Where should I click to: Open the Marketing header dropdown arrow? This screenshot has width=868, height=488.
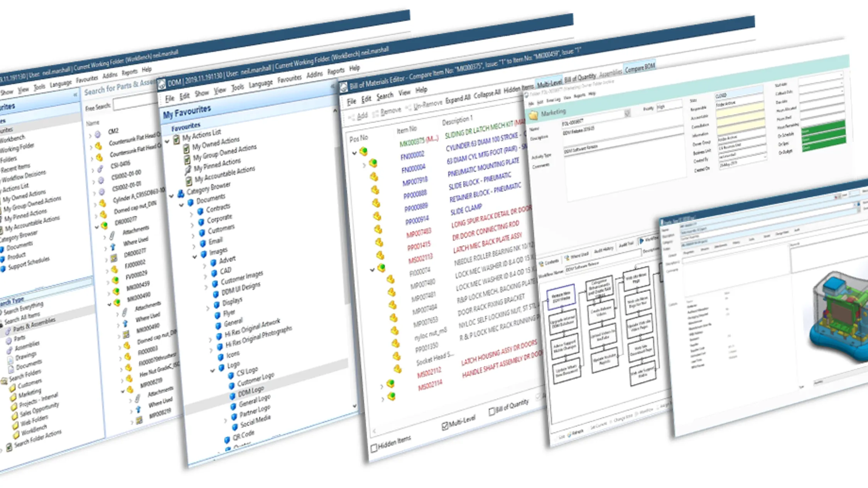click(x=627, y=114)
